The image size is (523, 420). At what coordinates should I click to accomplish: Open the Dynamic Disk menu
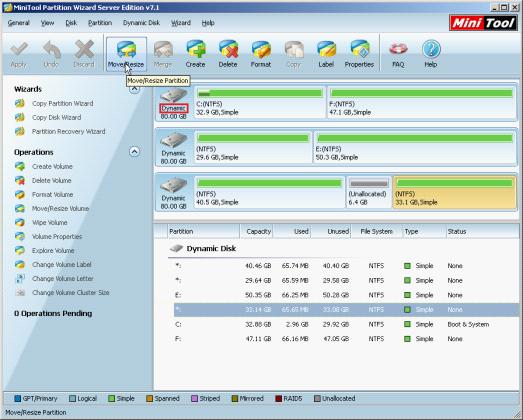pos(141,23)
